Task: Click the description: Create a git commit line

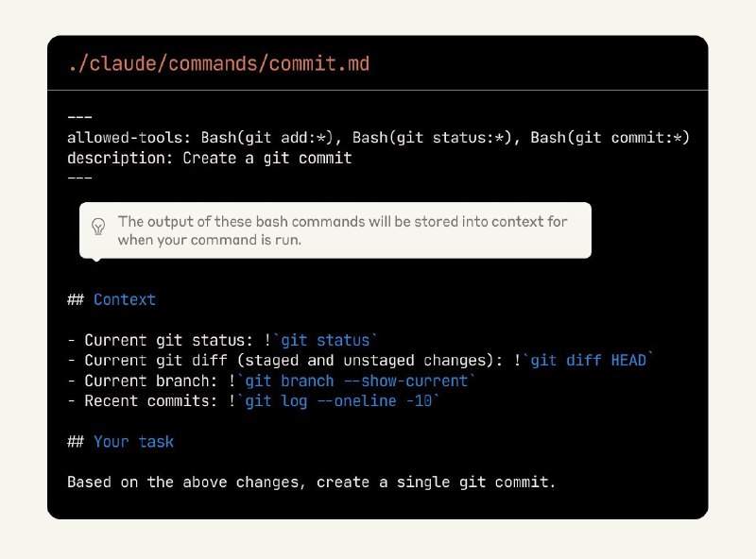Action: pos(209,158)
